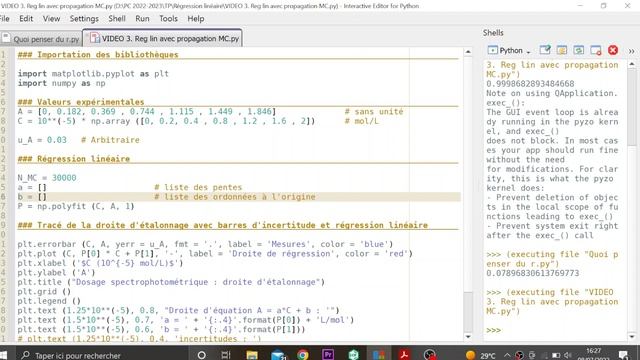The image size is (640, 360).
Task: Click the 'P = np.polyfit (C, A, 1)' line
Action: coord(76,206)
